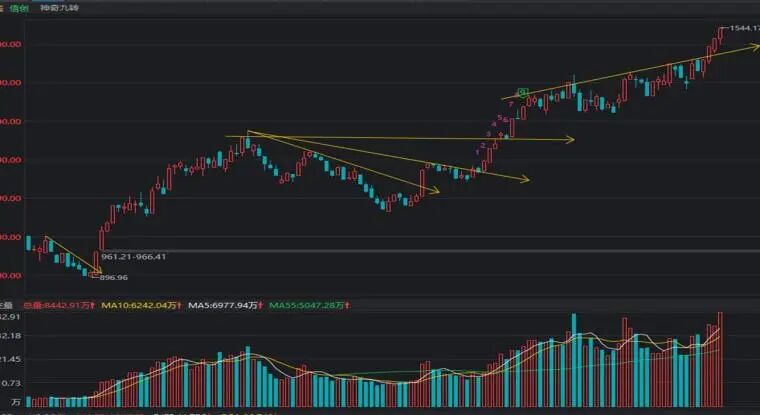Click the MA10:6242.04万 volume average label
The image size is (760, 415).
(141, 305)
